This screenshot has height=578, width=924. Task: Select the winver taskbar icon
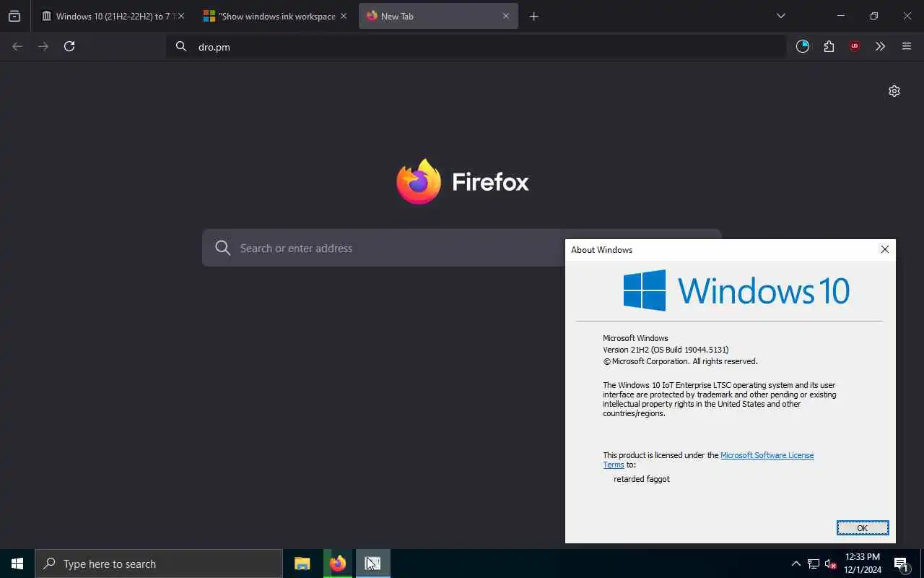(373, 564)
